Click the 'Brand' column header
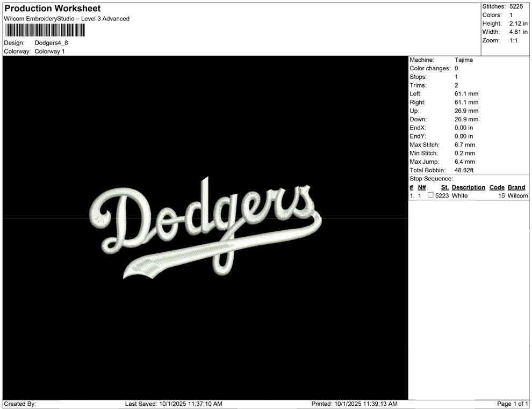The width and height of the screenshot is (532, 409). pyautogui.click(x=516, y=187)
